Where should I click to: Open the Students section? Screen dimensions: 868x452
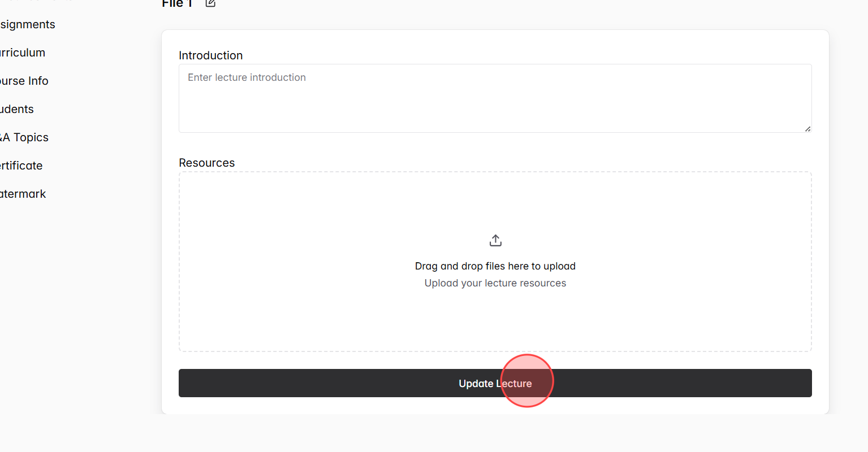(16, 109)
